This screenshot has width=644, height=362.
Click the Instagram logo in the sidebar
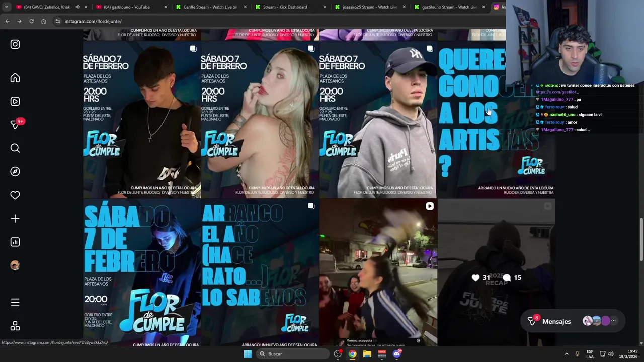pos(15,44)
